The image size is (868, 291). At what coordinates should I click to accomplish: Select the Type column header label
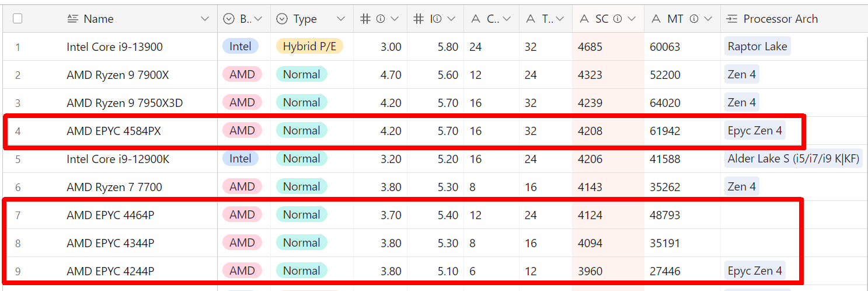(x=305, y=19)
